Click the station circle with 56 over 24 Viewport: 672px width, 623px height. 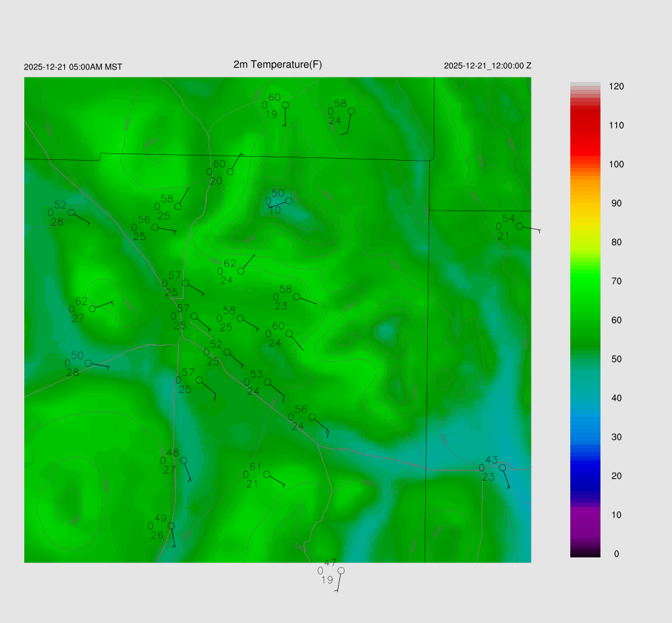pos(312,417)
